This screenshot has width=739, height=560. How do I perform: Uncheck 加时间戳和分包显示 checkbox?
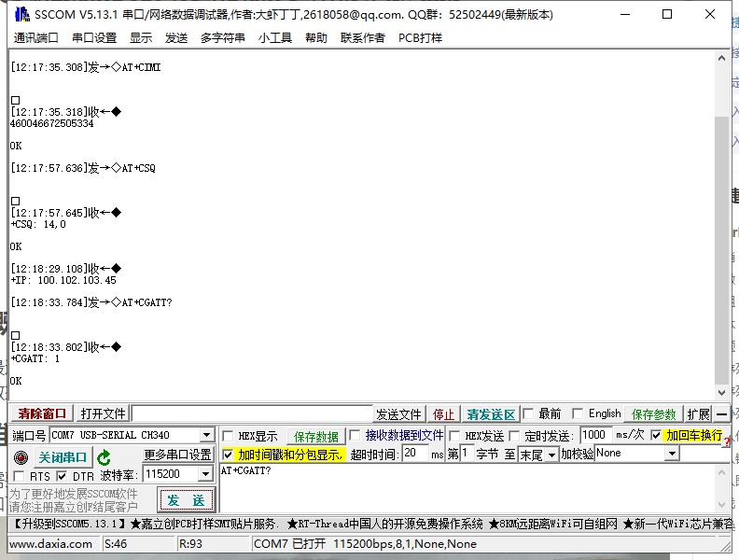[228, 455]
